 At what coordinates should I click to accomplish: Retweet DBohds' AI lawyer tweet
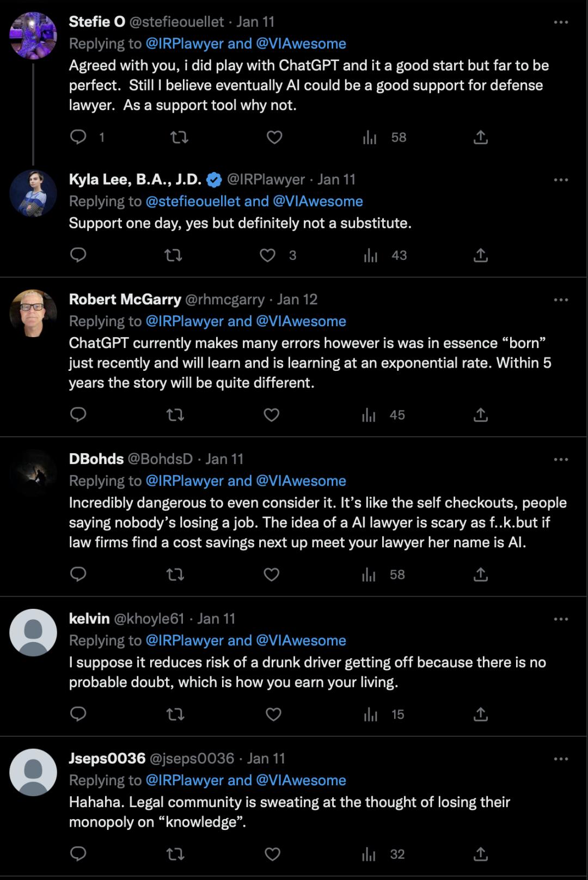click(x=175, y=575)
